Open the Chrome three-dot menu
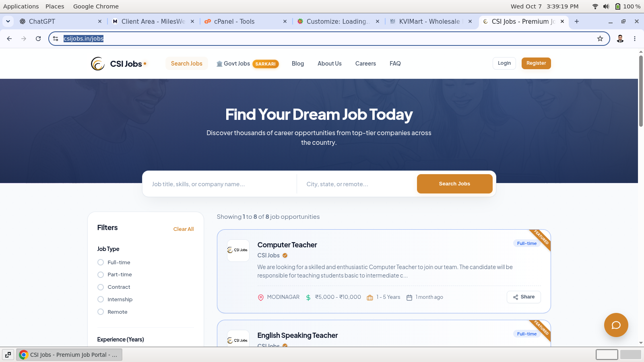Image resolution: width=644 pixels, height=362 pixels. click(635, 39)
